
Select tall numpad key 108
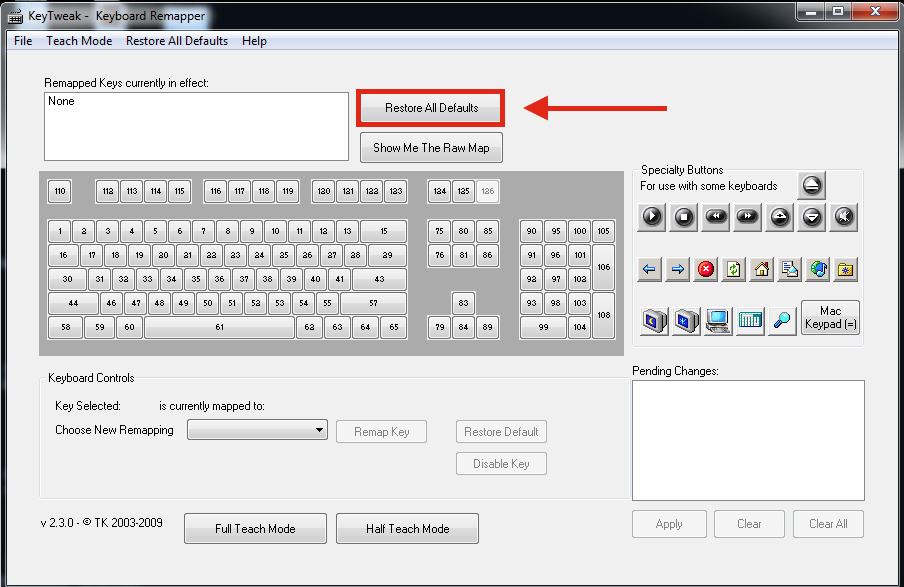[604, 315]
